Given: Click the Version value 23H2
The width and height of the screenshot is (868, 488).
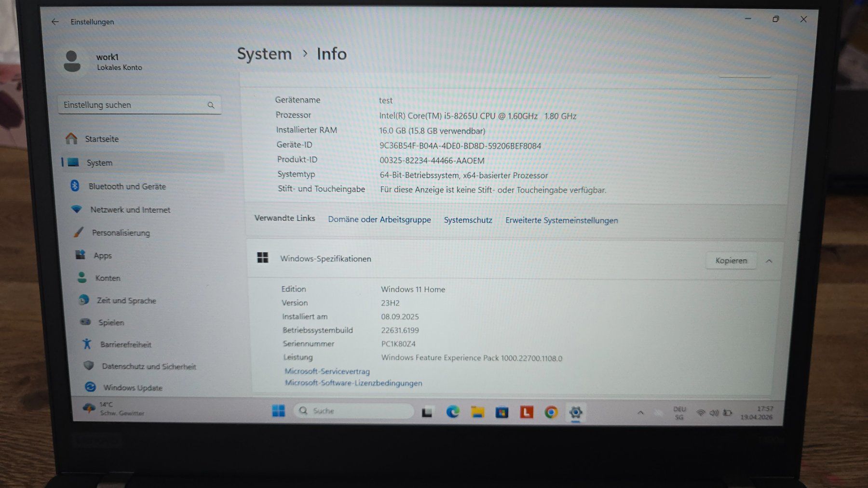Looking at the screenshot, I should 390,303.
